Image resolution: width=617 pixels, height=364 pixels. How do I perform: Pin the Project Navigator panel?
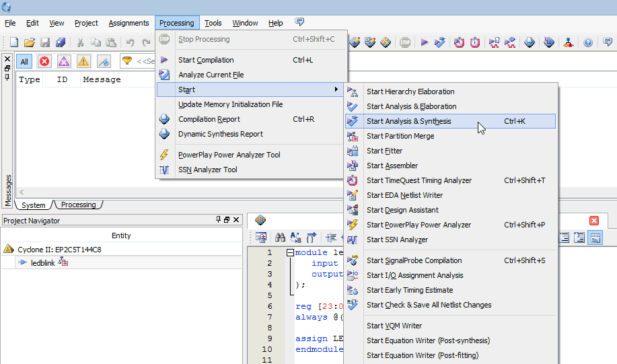click(x=219, y=219)
